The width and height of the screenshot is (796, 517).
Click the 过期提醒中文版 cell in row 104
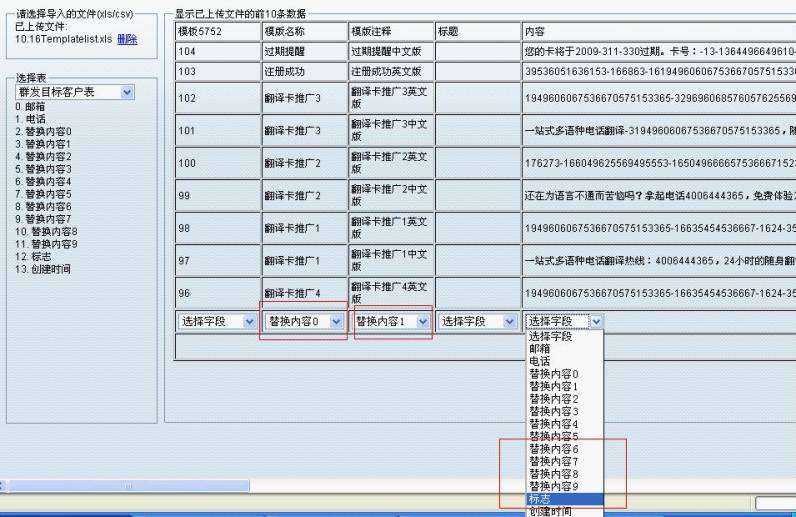point(391,51)
